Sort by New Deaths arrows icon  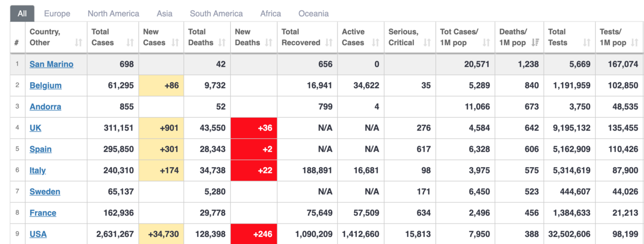click(x=268, y=42)
